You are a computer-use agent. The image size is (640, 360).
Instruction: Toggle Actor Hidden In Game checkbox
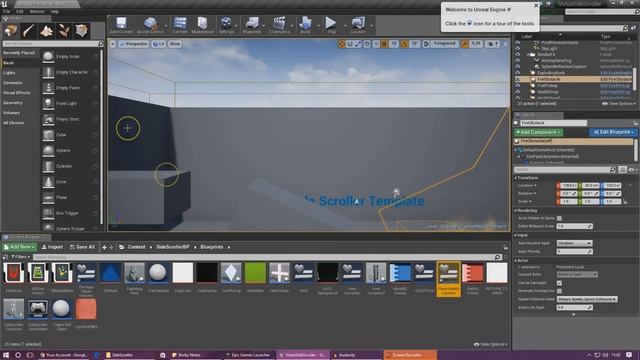(559, 218)
